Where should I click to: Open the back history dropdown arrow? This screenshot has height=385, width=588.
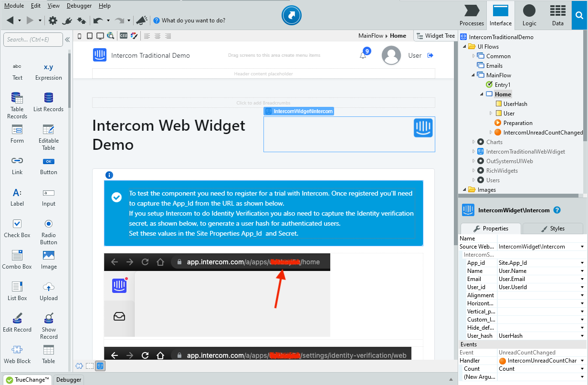(x=20, y=21)
